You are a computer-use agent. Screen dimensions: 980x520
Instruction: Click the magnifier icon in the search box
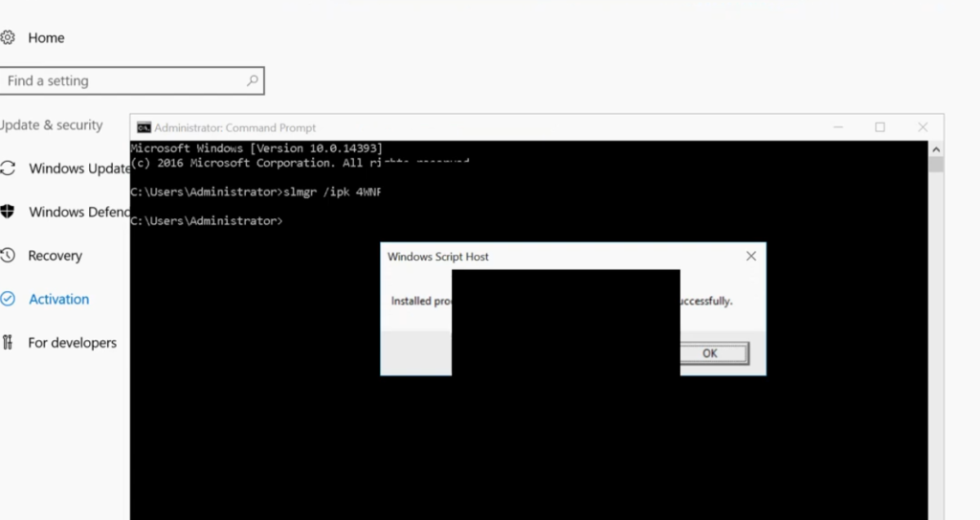pos(253,81)
